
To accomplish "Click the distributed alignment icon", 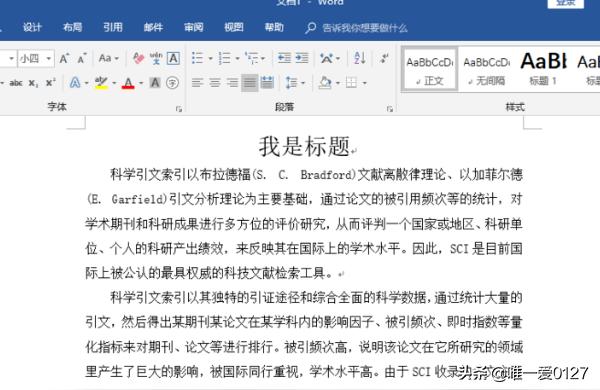I will point(267,83).
